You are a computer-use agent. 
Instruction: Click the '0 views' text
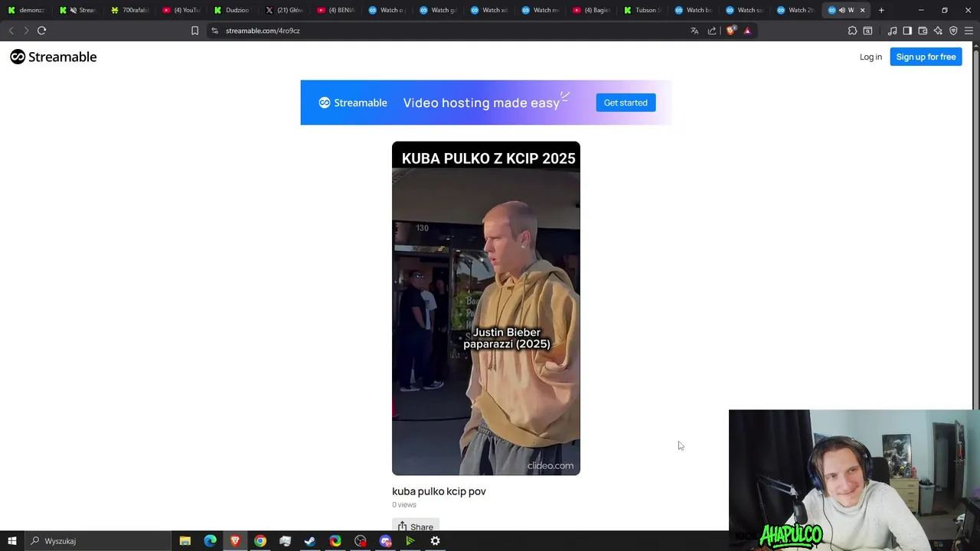click(x=404, y=505)
